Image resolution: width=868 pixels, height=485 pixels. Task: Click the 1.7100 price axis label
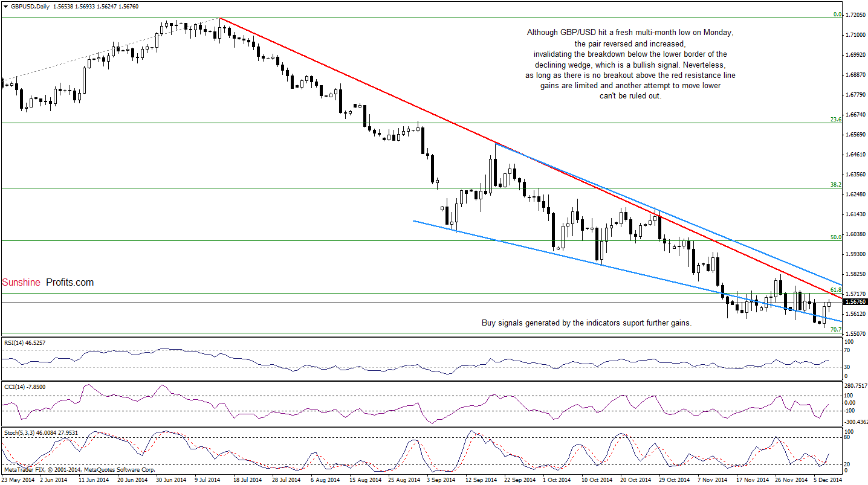click(855, 34)
